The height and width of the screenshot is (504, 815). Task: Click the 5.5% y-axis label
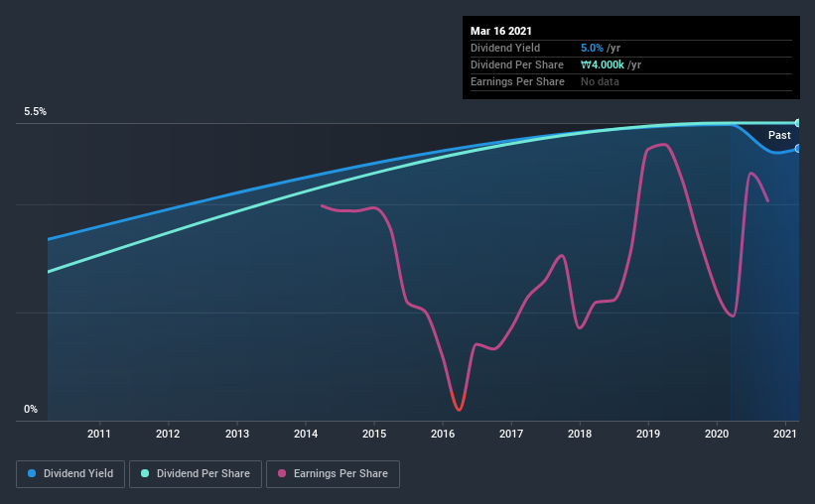point(35,112)
